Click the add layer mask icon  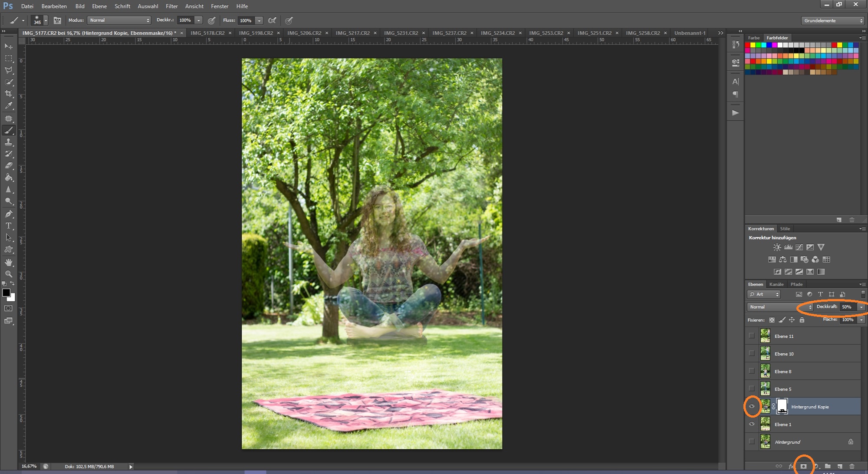click(x=803, y=466)
